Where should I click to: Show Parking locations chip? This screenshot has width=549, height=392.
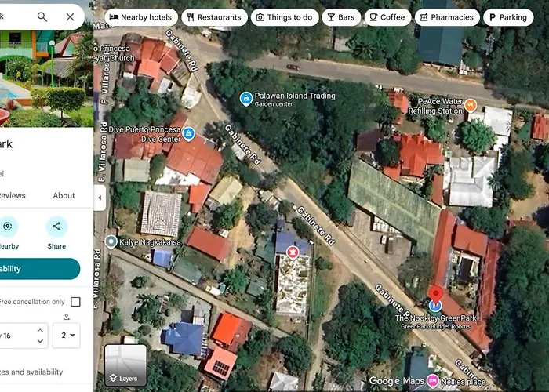pos(508,17)
